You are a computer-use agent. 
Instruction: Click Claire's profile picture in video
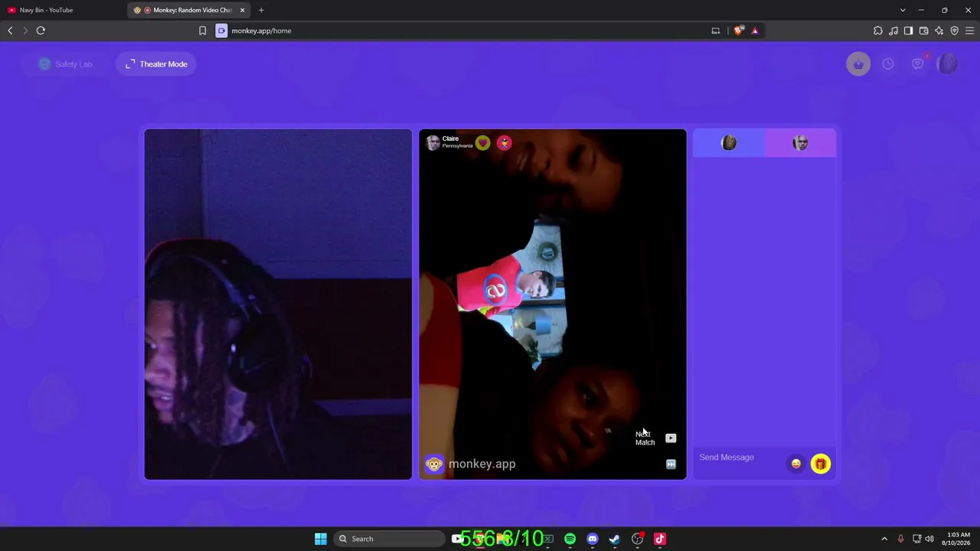(433, 143)
